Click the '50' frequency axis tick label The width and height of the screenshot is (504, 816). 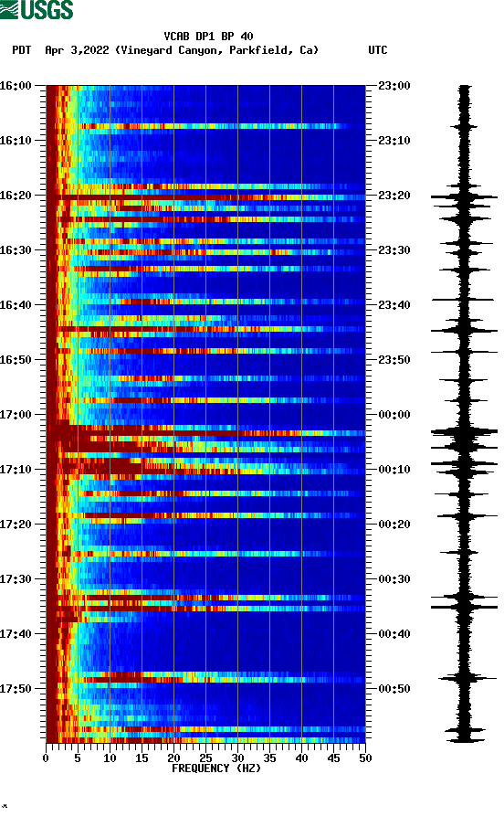click(365, 758)
